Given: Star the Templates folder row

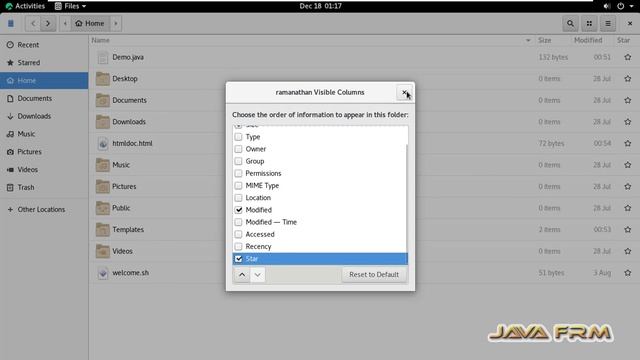Looking at the screenshot, I should coord(628,230).
